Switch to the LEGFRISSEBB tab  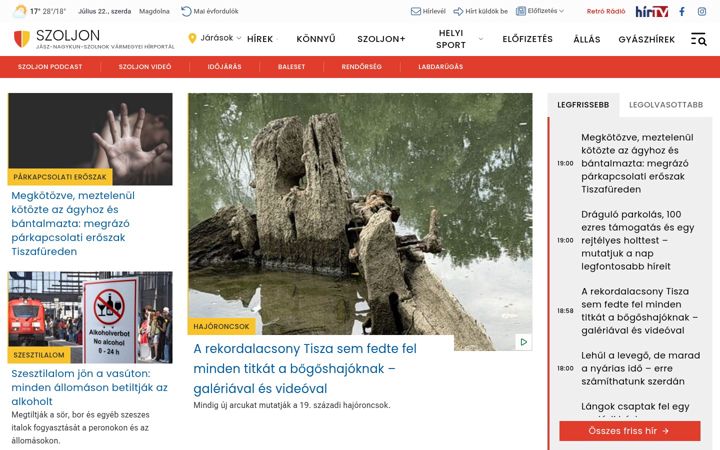click(583, 105)
